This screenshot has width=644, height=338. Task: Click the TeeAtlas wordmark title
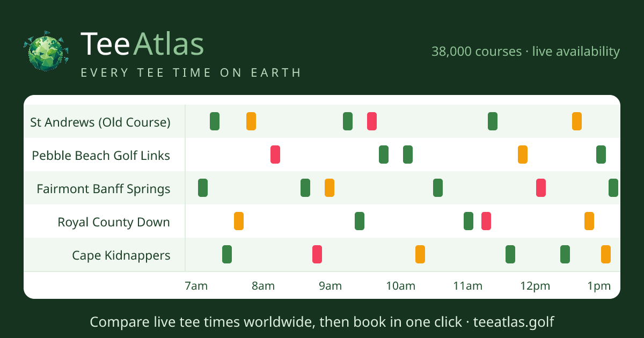pyautogui.click(x=142, y=44)
